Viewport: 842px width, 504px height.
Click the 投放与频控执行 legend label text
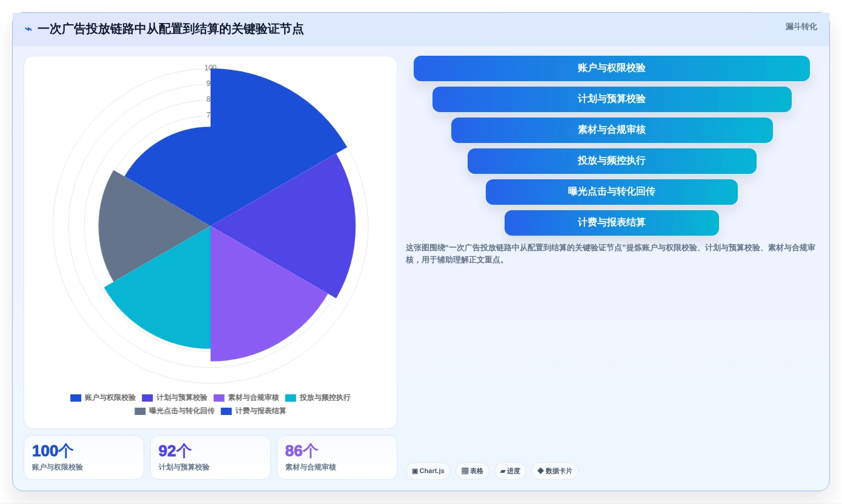click(x=325, y=398)
